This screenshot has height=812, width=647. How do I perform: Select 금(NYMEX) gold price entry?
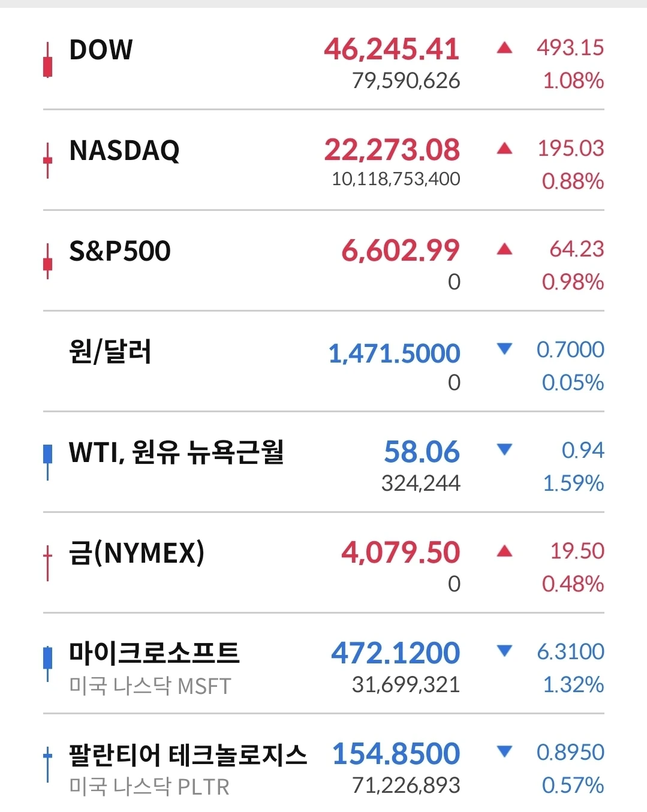[324, 563]
